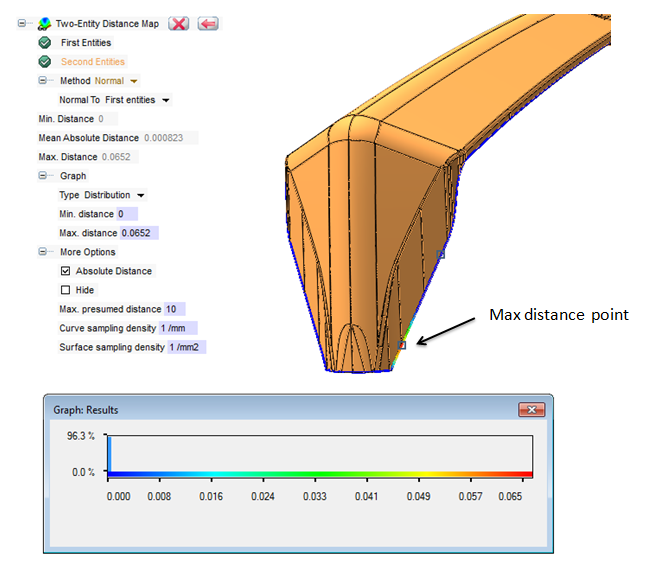Open the Normal To First entities dropdown
This screenshot has width=656, height=575.
166,100
